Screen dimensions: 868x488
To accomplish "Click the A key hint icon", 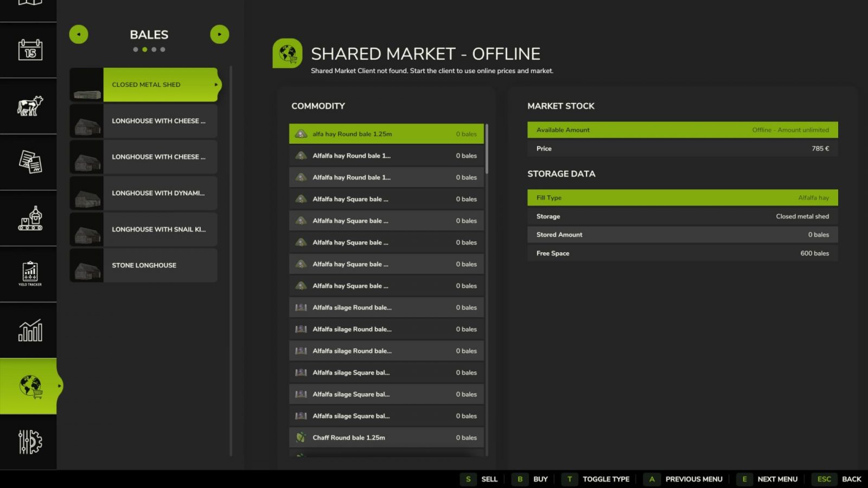I will point(652,479).
